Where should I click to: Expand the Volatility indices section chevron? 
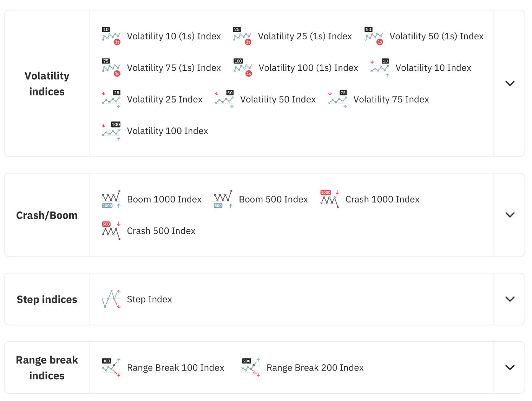coord(510,83)
